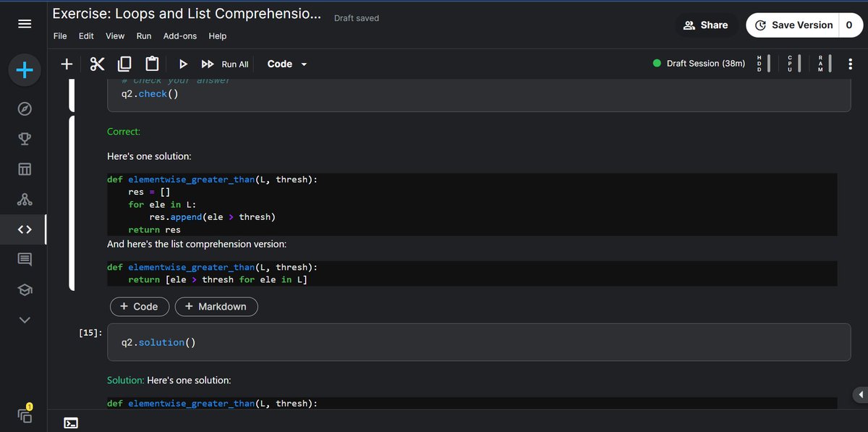Open the File menu

tap(61, 35)
